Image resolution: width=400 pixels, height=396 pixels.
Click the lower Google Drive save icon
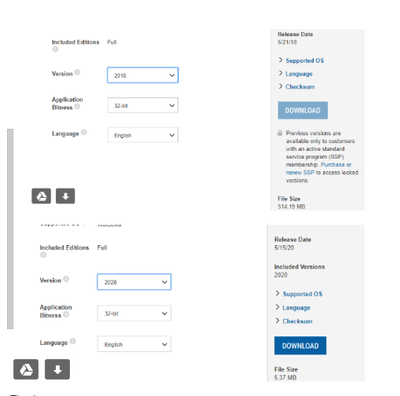[26, 369]
